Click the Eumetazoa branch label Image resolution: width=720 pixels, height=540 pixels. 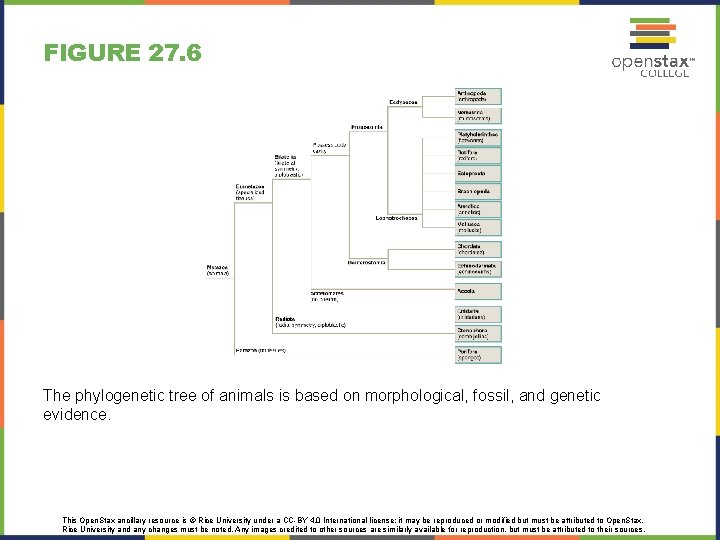pos(250,193)
